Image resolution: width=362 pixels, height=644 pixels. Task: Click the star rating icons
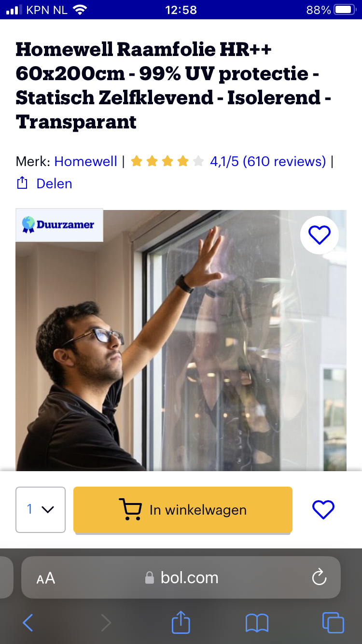(x=167, y=161)
